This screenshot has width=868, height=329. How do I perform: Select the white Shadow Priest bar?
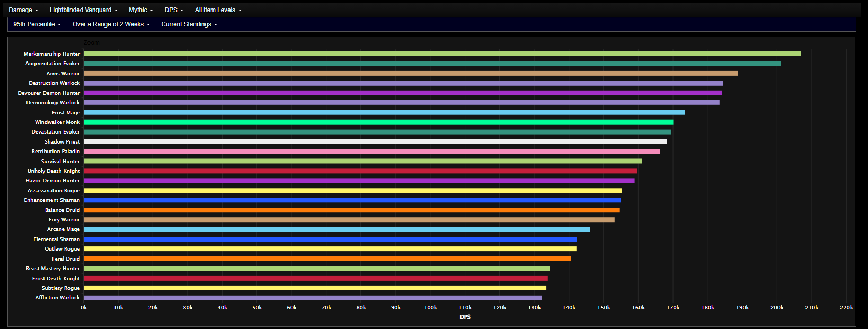[375, 141]
